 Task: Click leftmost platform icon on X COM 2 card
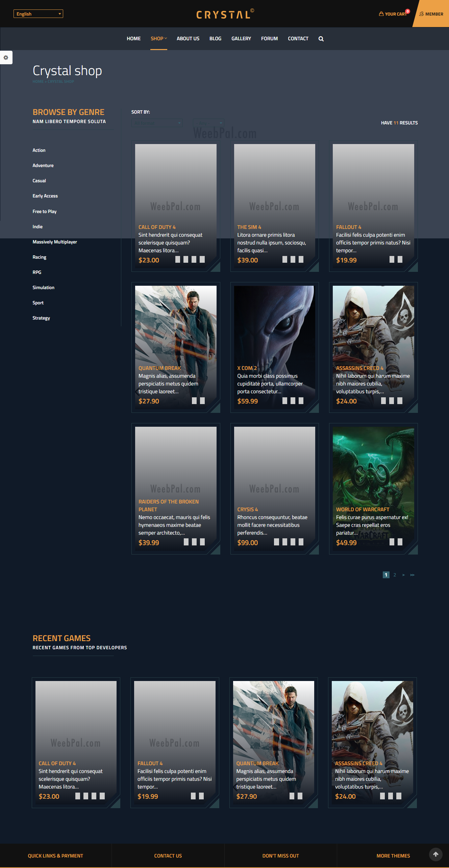point(285,401)
